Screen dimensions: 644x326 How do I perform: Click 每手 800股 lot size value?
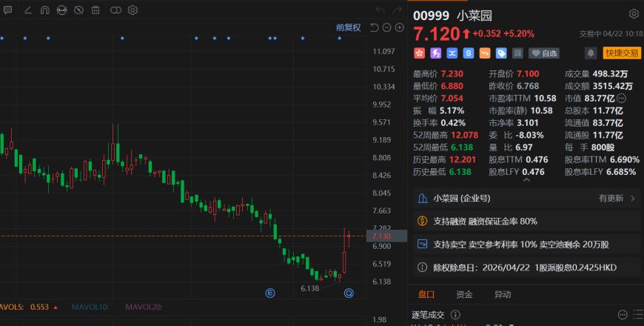pos(603,147)
